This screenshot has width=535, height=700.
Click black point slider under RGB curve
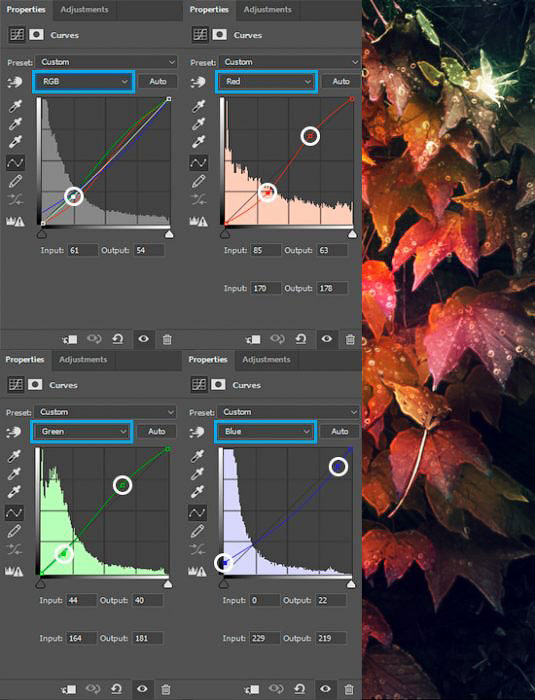click(x=42, y=234)
